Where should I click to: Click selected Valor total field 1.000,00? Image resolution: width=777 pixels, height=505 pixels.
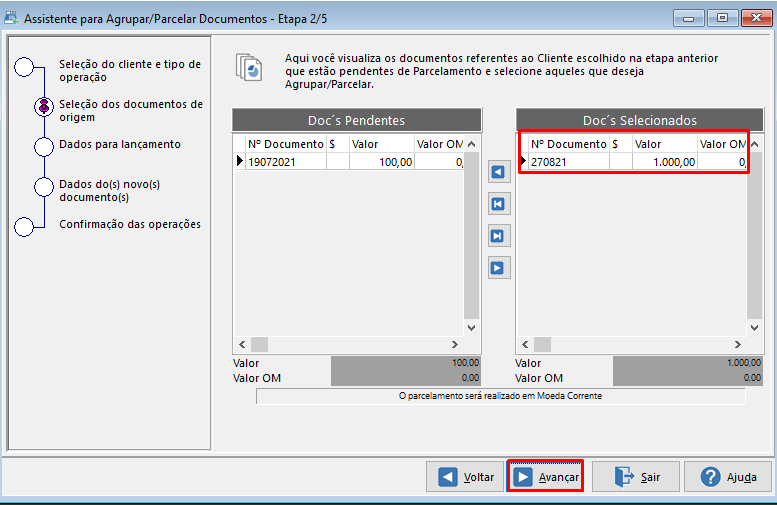[688, 363]
